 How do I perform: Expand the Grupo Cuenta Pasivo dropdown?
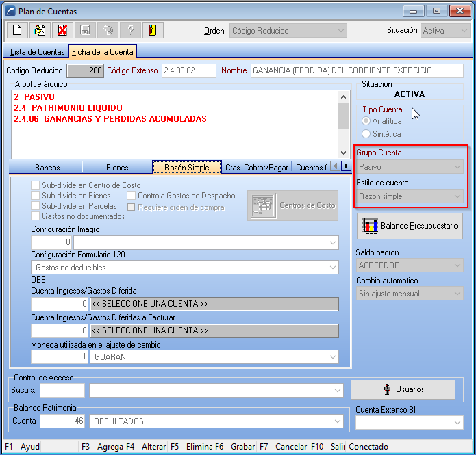(410, 167)
